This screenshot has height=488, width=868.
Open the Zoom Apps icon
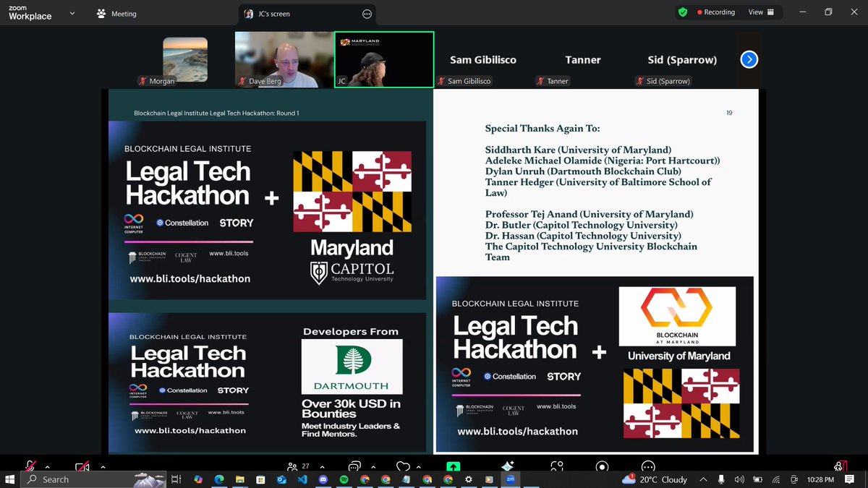tap(556, 466)
